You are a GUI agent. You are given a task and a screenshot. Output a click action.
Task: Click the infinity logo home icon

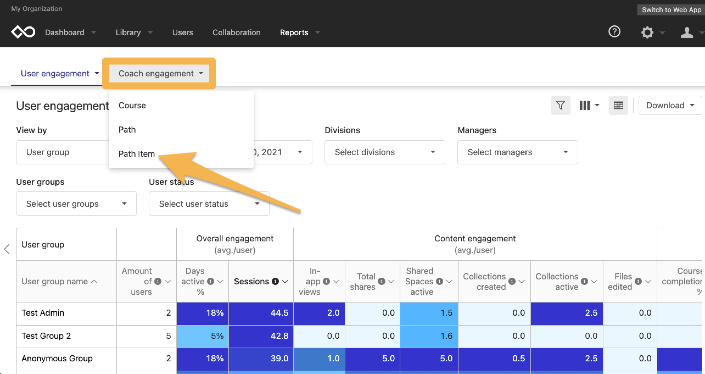tap(23, 32)
